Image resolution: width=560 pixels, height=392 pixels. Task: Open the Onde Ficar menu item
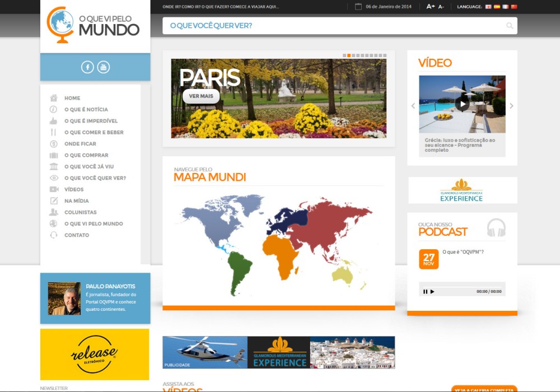[x=80, y=144]
